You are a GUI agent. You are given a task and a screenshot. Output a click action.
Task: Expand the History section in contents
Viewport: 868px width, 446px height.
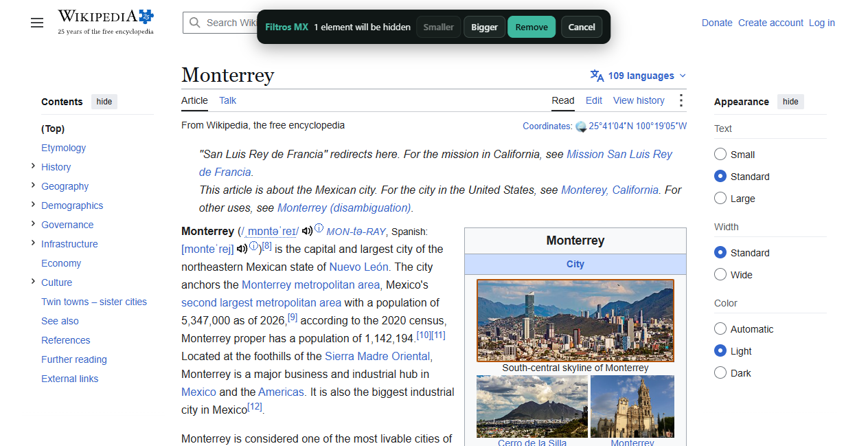point(33,166)
